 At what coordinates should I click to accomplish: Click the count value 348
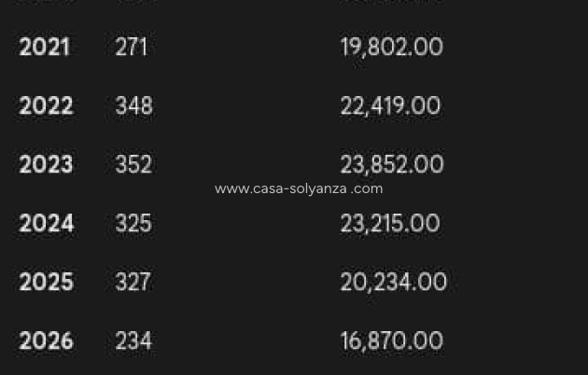(x=133, y=105)
